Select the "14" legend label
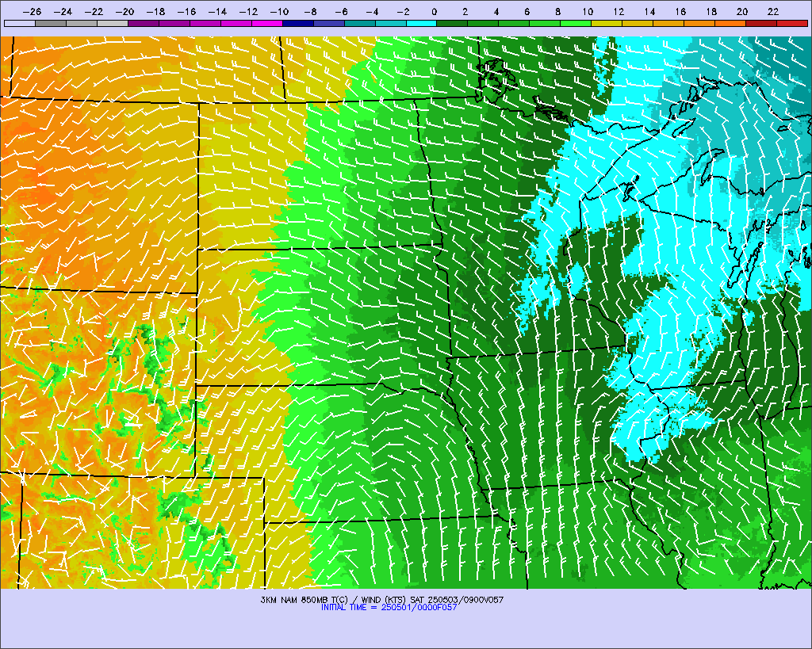Viewport: 812px width, 649px height. [x=649, y=12]
